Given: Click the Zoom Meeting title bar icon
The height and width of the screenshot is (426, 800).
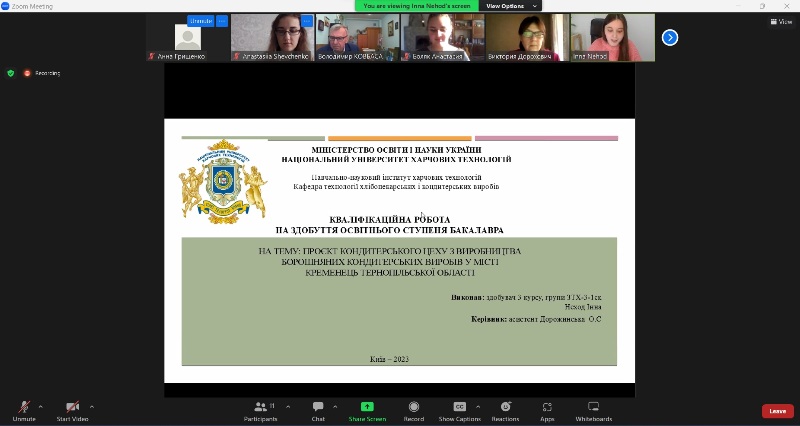Looking at the screenshot, I should click(5, 6).
